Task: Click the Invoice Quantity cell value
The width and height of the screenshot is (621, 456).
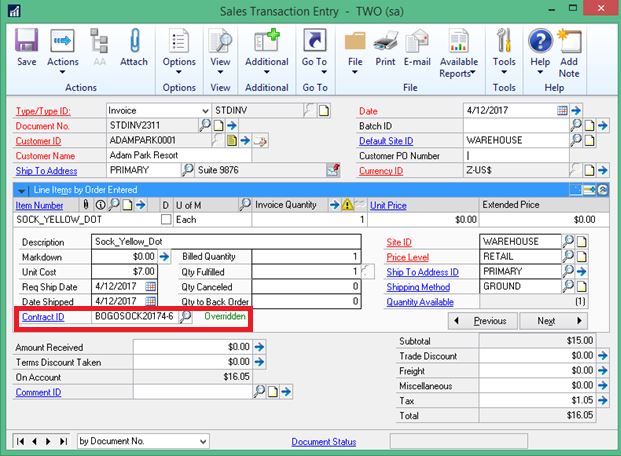Action: pyautogui.click(x=309, y=219)
